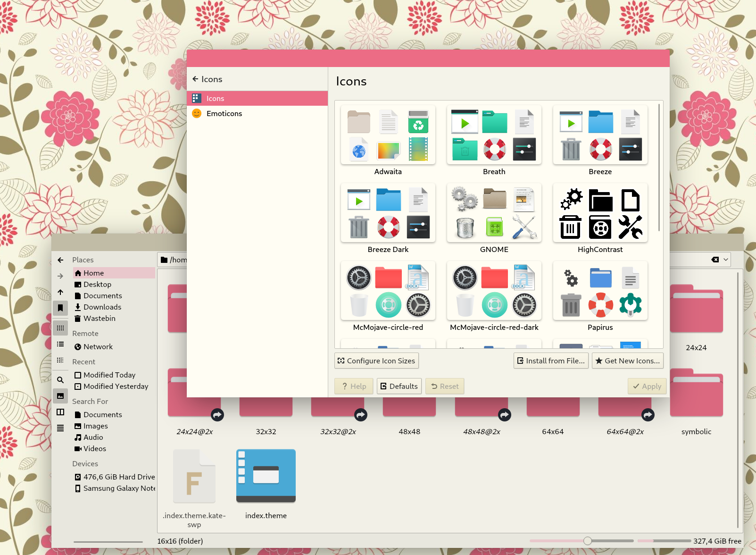Viewport: 756px width, 555px height.
Task: Open the symbolic folder in Dolphin
Action: (x=697, y=402)
